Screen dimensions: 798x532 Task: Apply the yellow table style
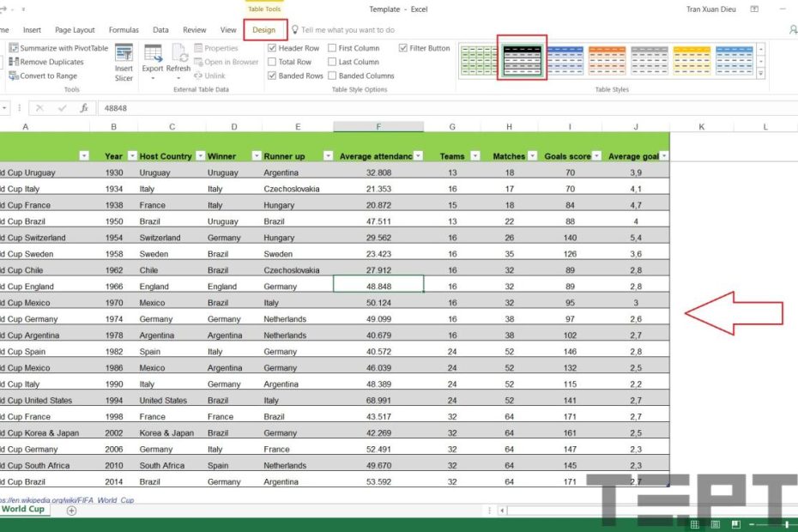(692, 59)
